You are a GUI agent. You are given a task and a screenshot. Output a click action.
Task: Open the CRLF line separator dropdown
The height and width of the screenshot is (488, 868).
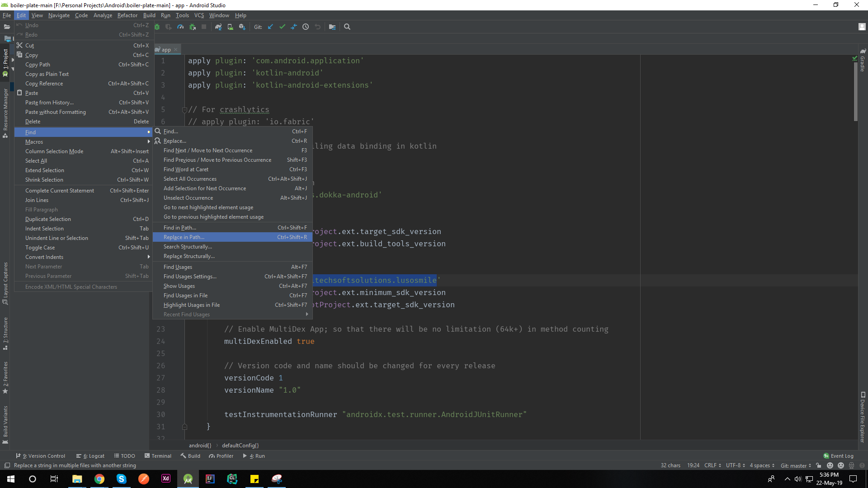point(712,465)
